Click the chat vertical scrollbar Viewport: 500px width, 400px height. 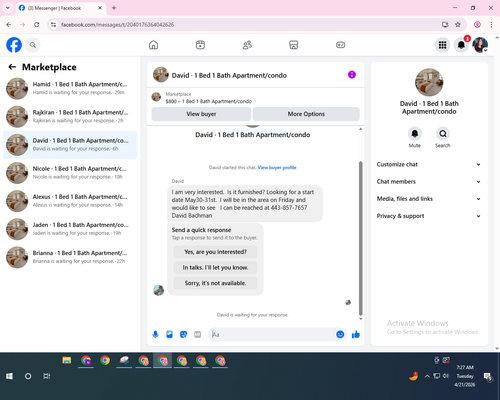pyautogui.click(x=360, y=238)
